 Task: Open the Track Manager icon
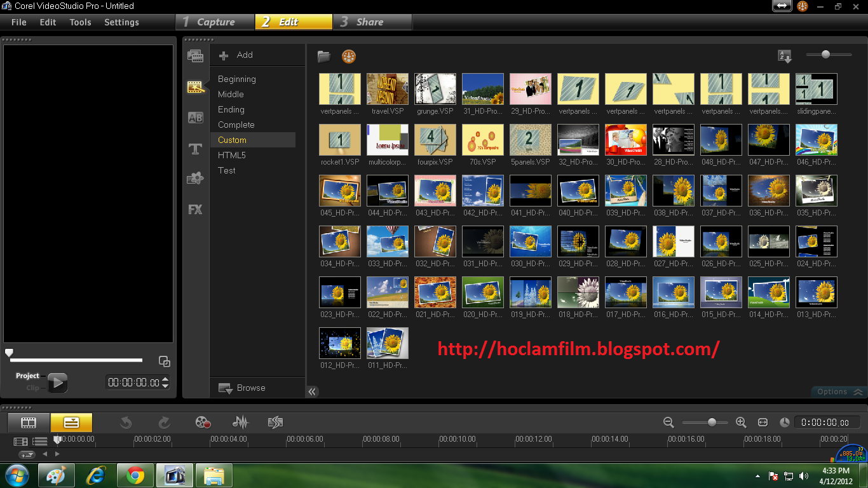[40, 441]
